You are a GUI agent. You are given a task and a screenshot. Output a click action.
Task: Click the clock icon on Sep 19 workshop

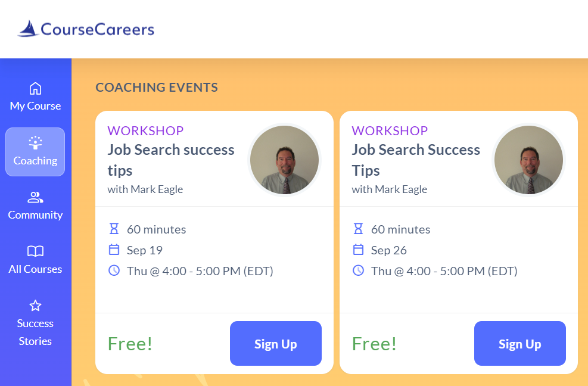pos(114,270)
